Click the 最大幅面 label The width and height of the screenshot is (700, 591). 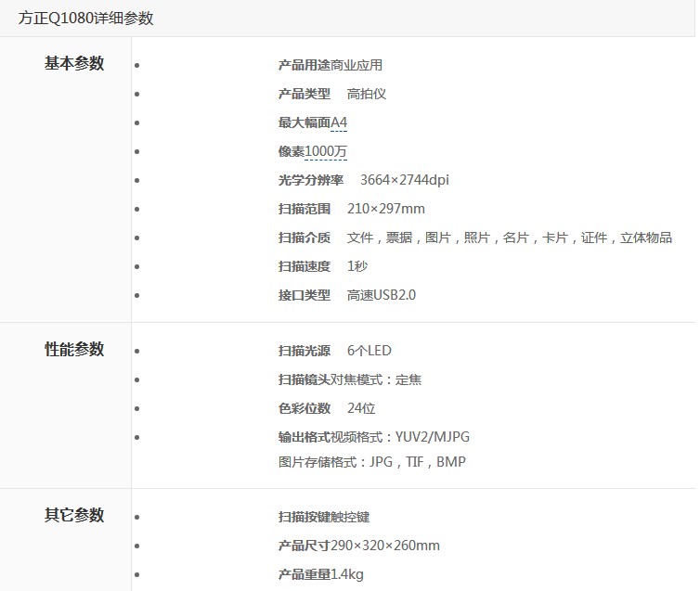304,122
